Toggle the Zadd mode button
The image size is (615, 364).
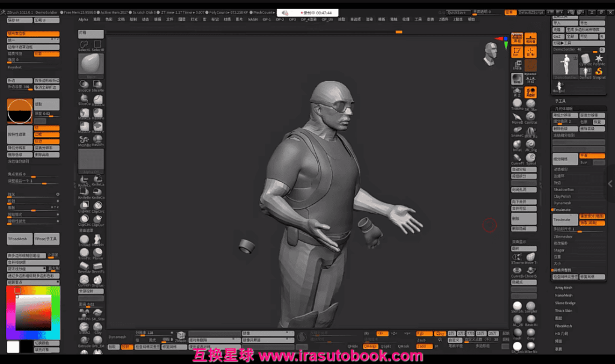(x=423, y=346)
